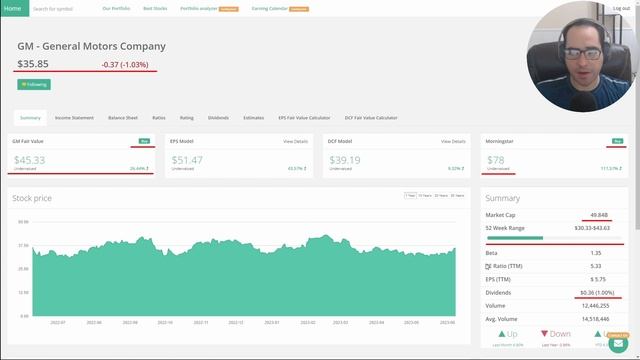Switch to the Balance Sheet tab
The height and width of the screenshot is (360, 640).
point(123,118)
